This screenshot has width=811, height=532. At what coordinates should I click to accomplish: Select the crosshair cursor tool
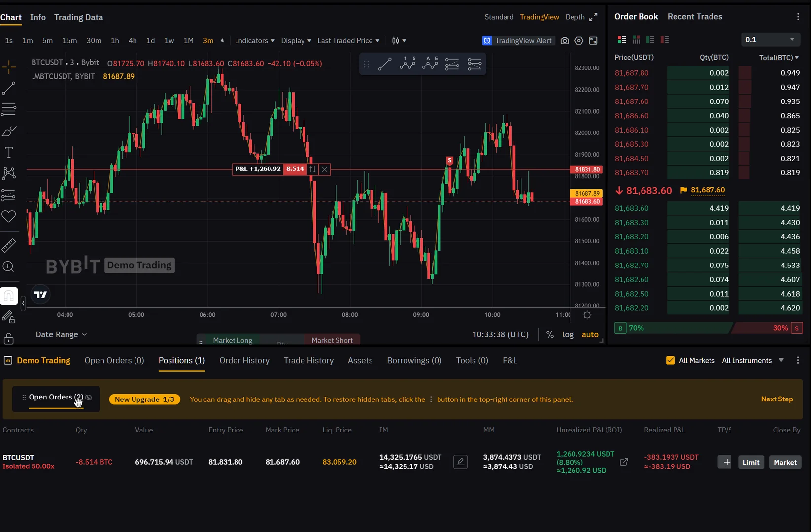point(9,66)
